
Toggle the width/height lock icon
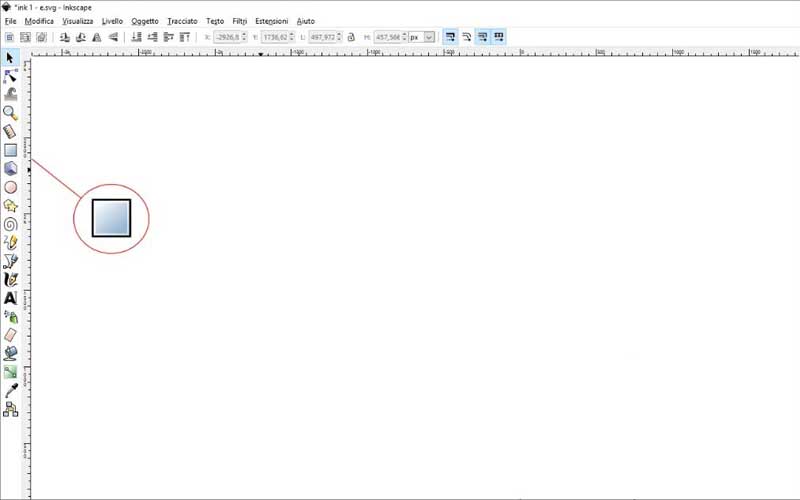click(x=351, y=37)
